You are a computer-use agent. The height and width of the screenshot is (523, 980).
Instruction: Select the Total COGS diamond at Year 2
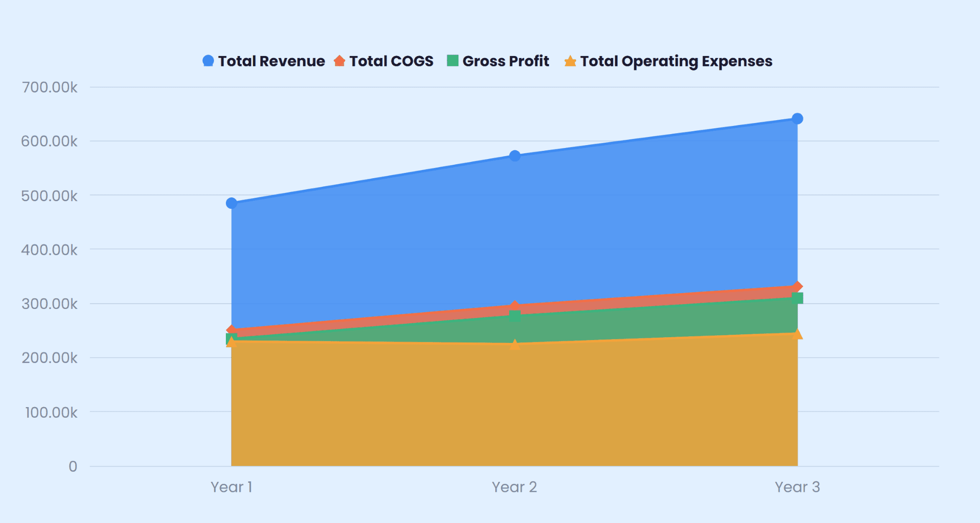click(515, 306)
